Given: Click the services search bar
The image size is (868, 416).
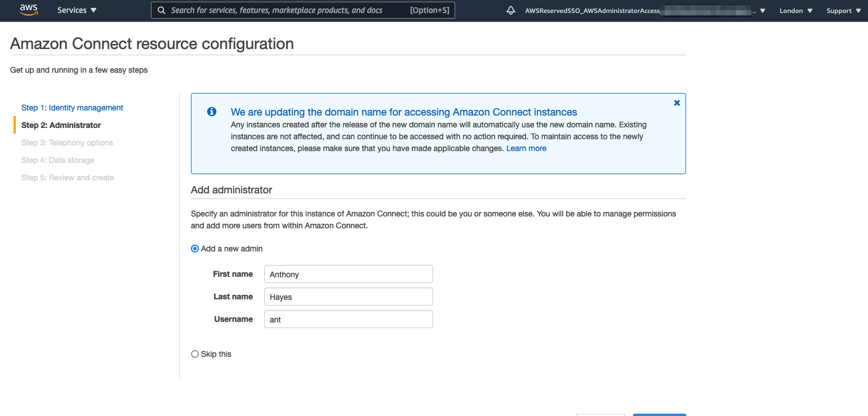Looking at the screenshot, I should pyautogui.click(x=302, y=10).
